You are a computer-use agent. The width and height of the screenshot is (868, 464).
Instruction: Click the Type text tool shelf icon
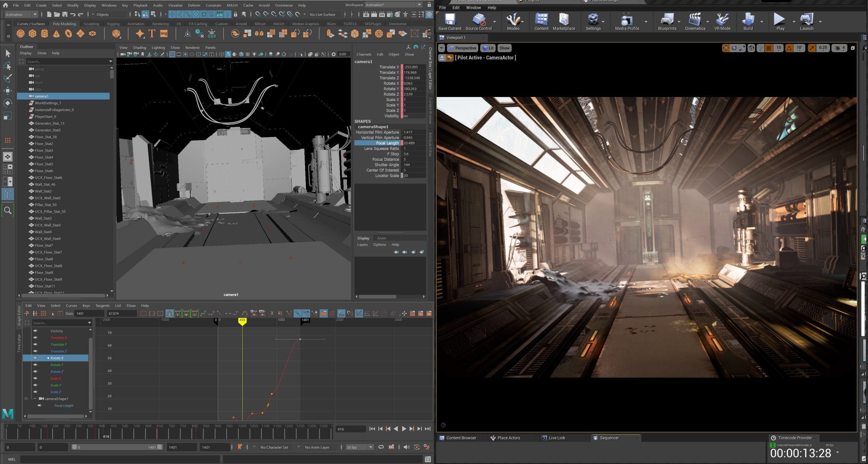point(152,34)
